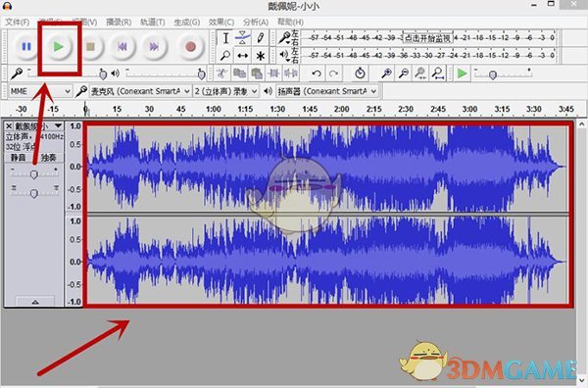Open the 视图(V) menu
Image resolution: width=588 pixels, height=388 pixels.
click(84, 23)
